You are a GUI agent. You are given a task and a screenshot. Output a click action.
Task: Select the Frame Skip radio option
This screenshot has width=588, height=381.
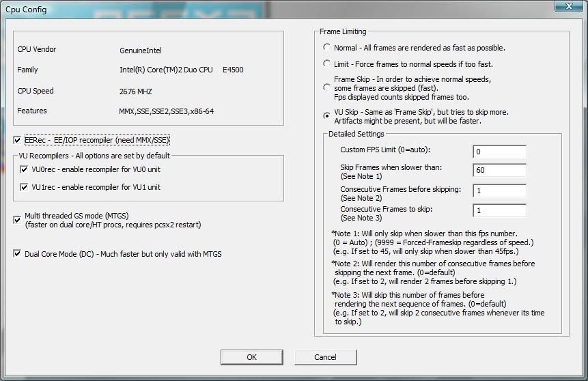pyautogui.click(x=327, y=87)
